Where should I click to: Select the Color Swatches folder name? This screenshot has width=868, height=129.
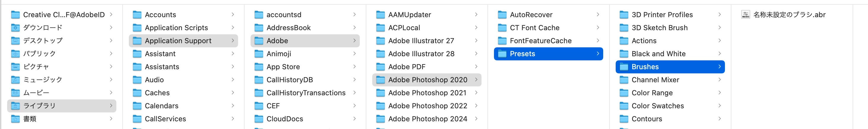click(x=658, y=106)
